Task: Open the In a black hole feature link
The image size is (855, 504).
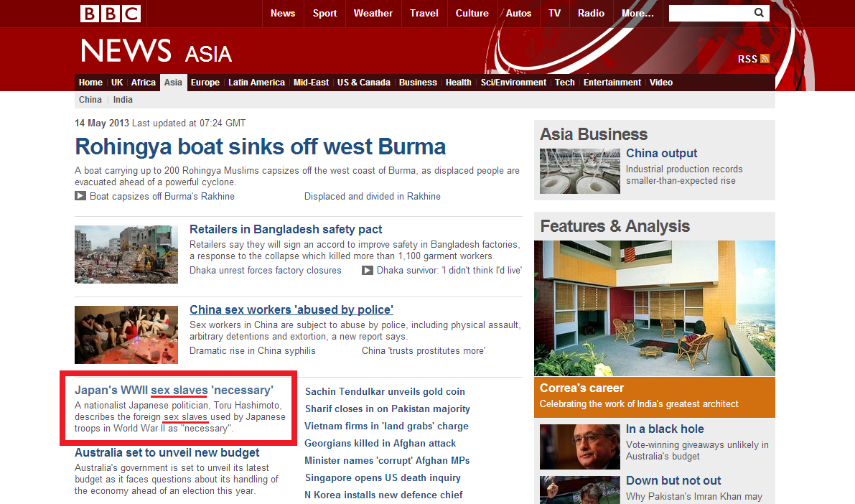Action: point(665,429)
